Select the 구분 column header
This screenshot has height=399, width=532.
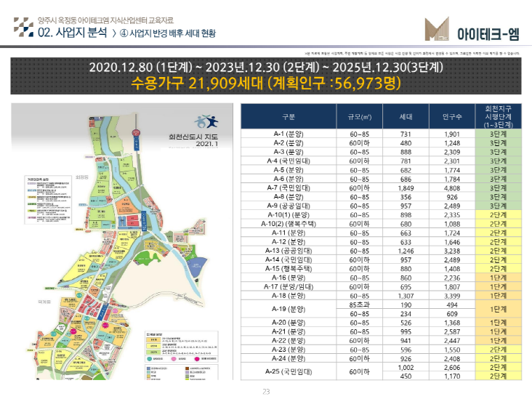(x=289, y=116)
